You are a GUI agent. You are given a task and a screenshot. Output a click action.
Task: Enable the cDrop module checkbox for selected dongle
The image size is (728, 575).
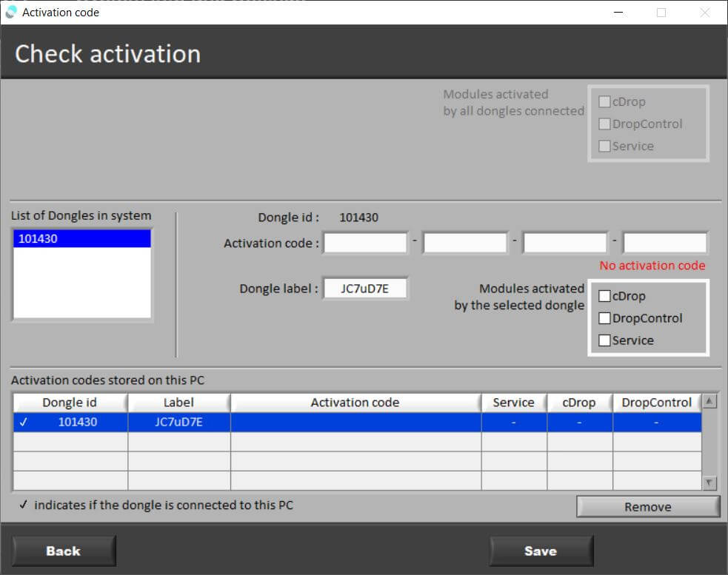pos(605,296)
